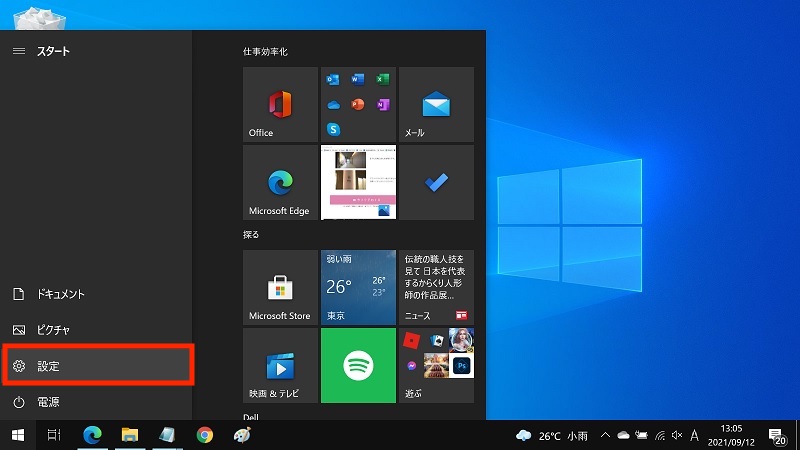
Task: Open the 26°C 小雨 weather widget
Action: tap(552, 436)
